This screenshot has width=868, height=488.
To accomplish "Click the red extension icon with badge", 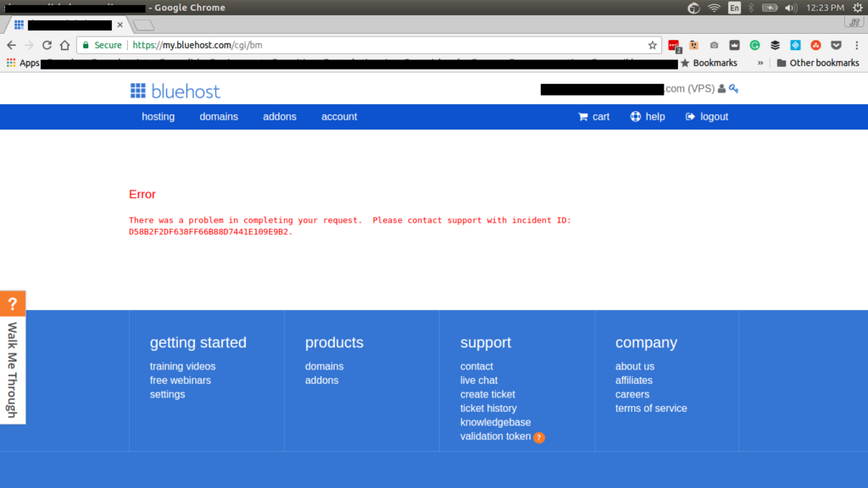I will click(x=674, y=46).
